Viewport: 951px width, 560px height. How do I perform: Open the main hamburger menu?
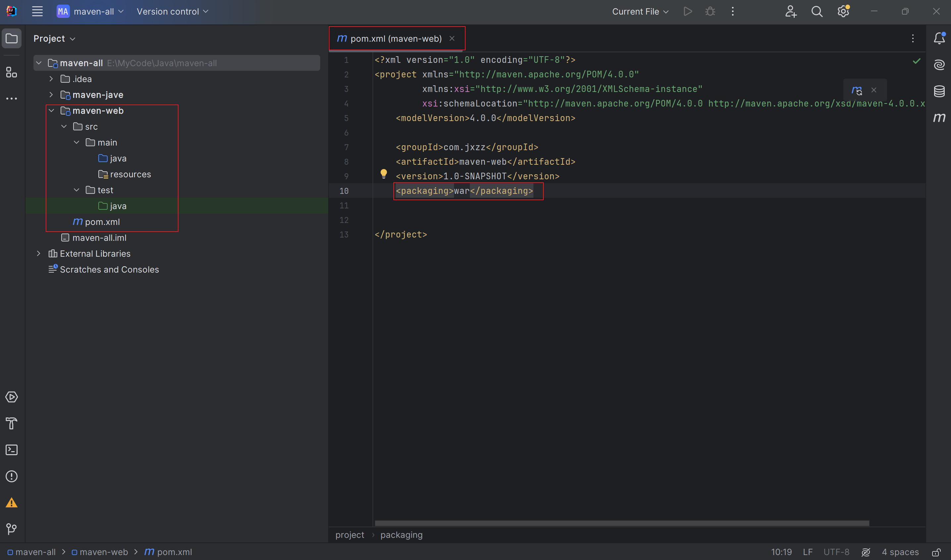tap(37, 11)
